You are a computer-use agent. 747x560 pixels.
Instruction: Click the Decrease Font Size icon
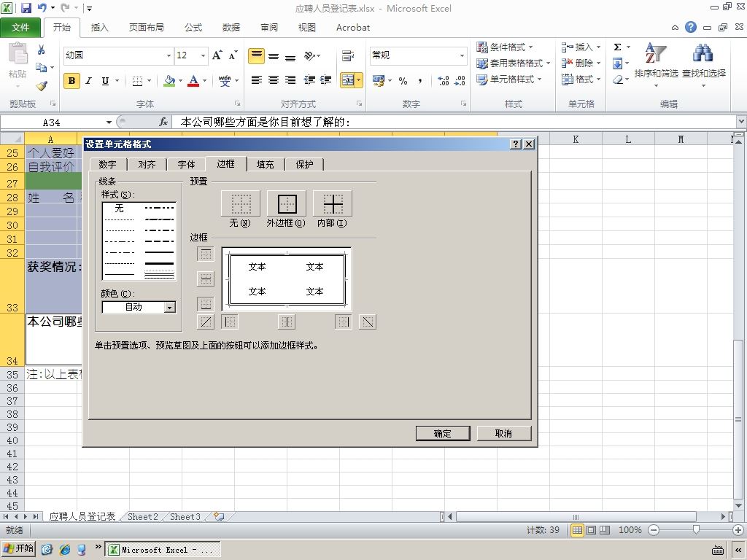[233, 55]
